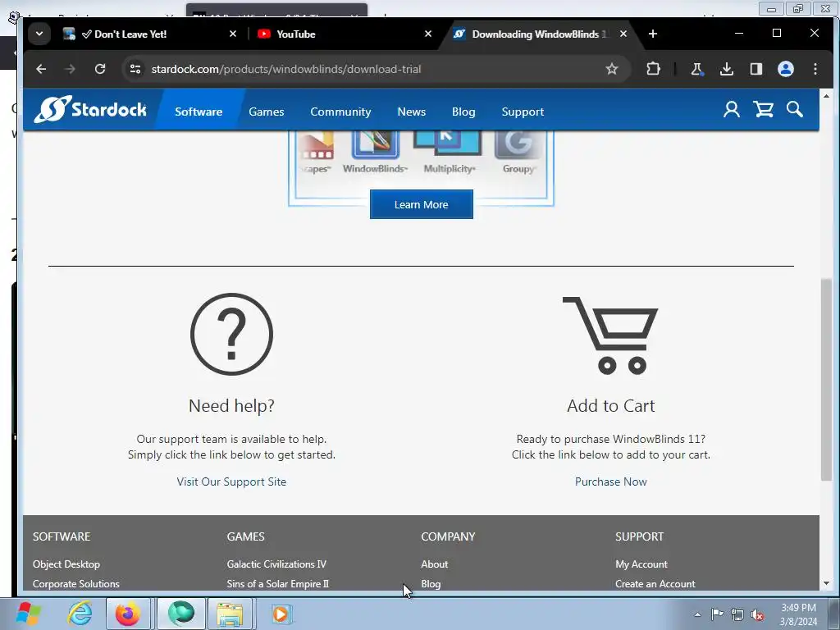Open the side panel icon
Viewport: 840px width, 630px height.
coord(756,69)
